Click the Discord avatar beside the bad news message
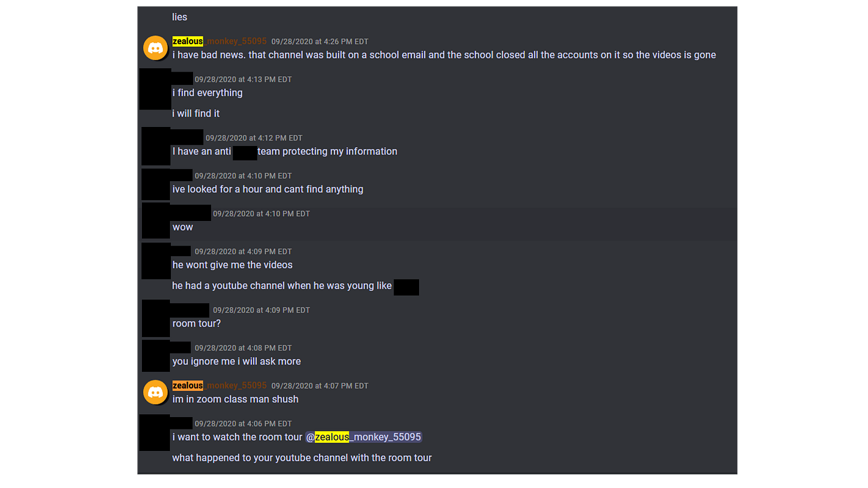 pyautogui.click(x=156, y=48)
